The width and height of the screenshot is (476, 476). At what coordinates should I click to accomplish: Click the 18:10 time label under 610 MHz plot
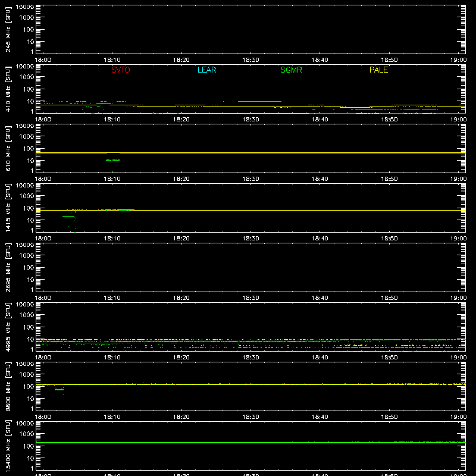click(x=112, y=179)
